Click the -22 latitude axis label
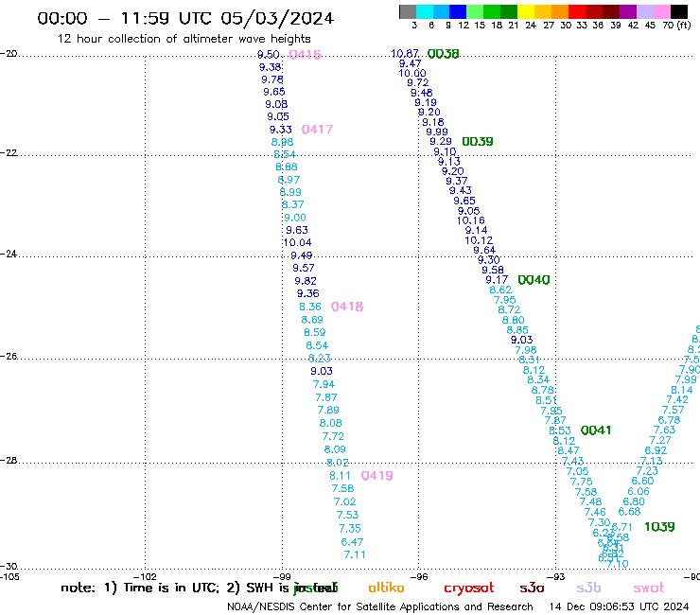Screen dimensions: 700x615 coord(9,153)
